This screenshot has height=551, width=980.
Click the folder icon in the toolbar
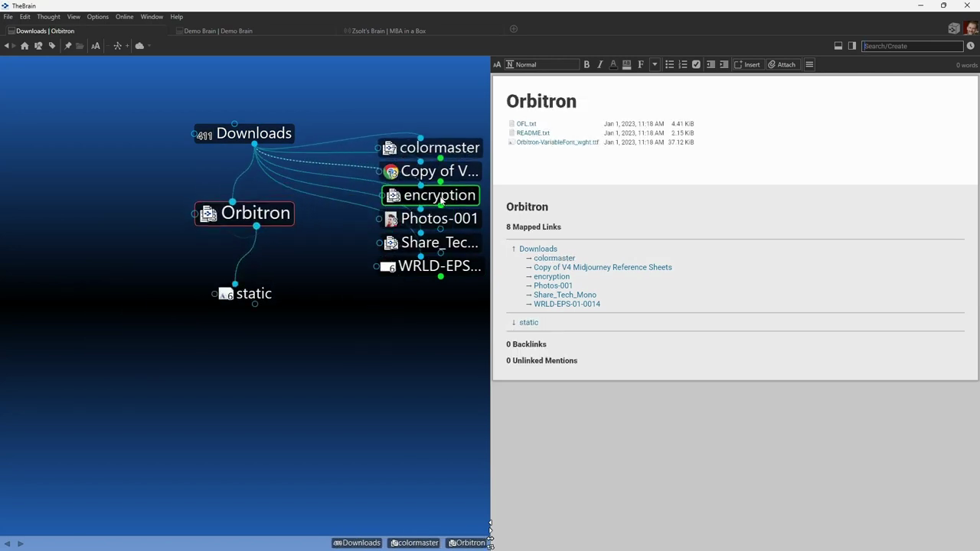tap(80, 46)
